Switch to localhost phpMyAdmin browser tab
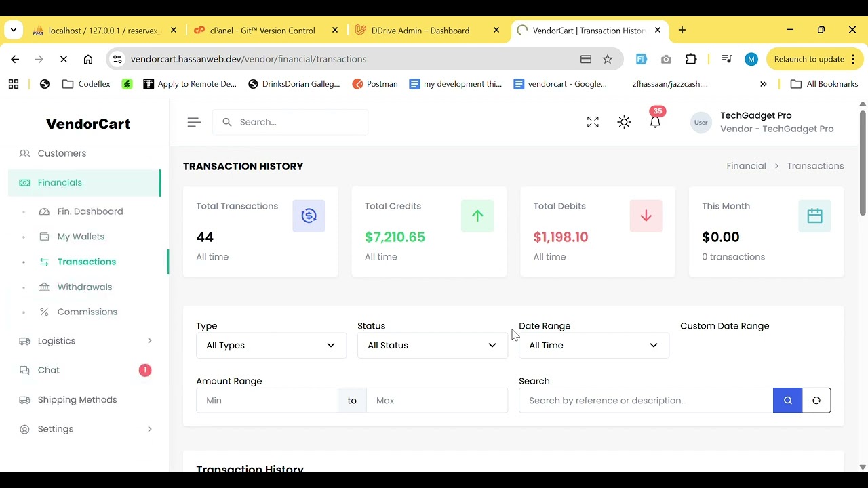The image size is (868, 488). tap(104, 30)
